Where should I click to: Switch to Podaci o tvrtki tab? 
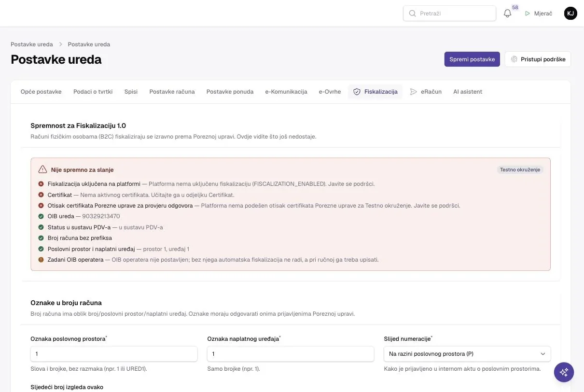tap(93, 92)
